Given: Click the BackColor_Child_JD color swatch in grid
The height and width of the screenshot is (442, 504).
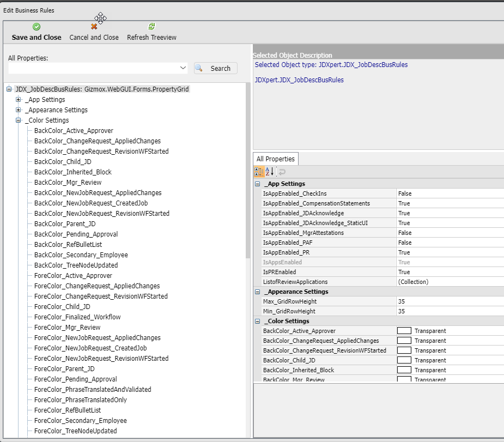Looking at the screenshot, I should (404, 360).
